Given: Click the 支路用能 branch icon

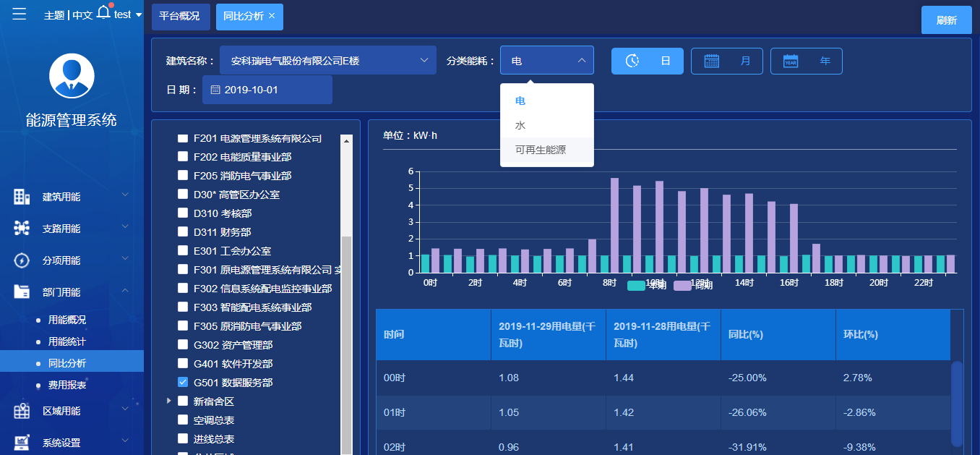Looking at the screenshot, I should [22, 229].
